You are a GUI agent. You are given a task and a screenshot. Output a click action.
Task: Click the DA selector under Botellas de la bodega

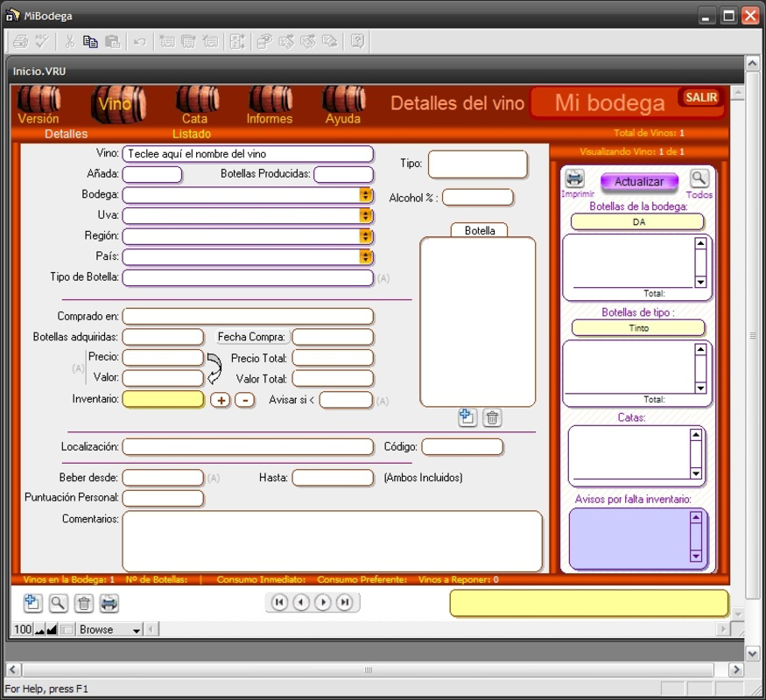637,222
